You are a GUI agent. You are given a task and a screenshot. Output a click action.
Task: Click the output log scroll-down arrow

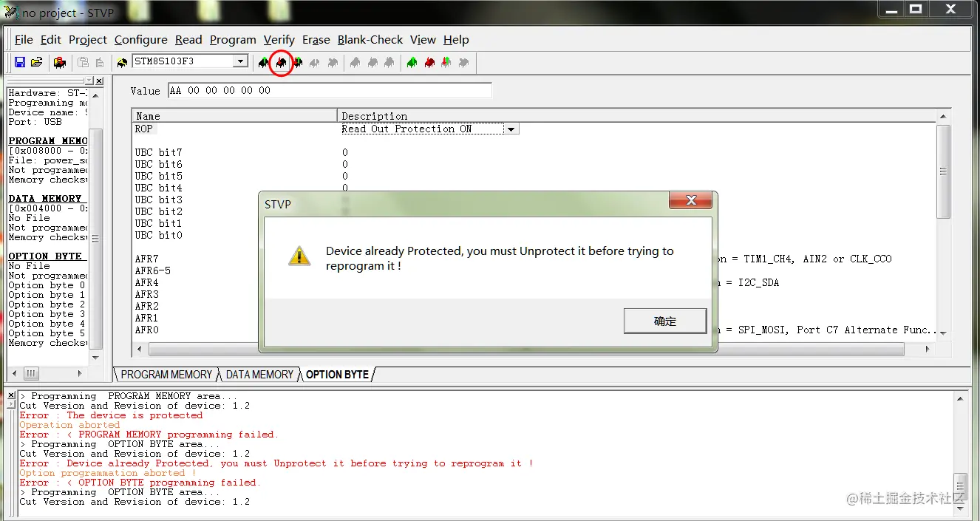960,507
